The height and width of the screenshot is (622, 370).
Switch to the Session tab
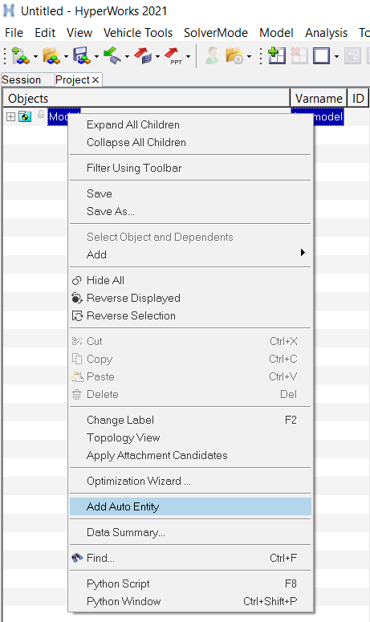21,80
